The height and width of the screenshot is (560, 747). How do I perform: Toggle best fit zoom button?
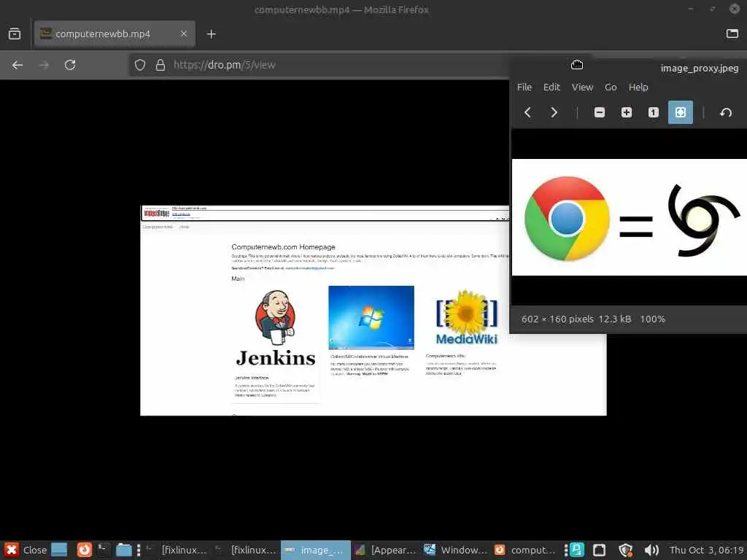pyautogui.click(x=681, y=112)
